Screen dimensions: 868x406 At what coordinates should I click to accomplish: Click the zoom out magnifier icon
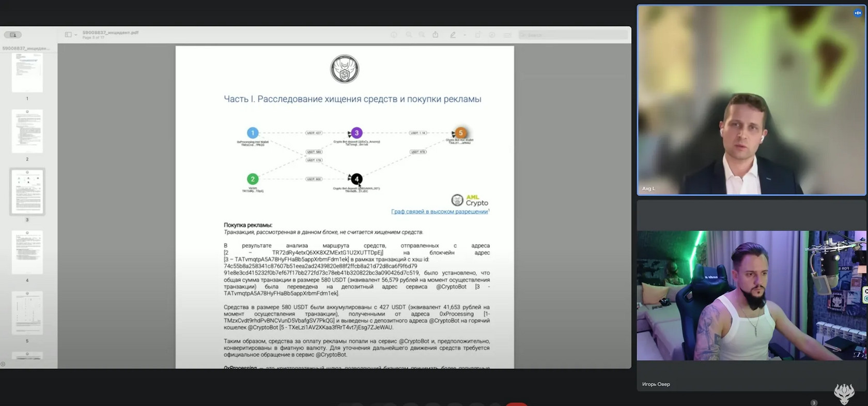point(409,35)
